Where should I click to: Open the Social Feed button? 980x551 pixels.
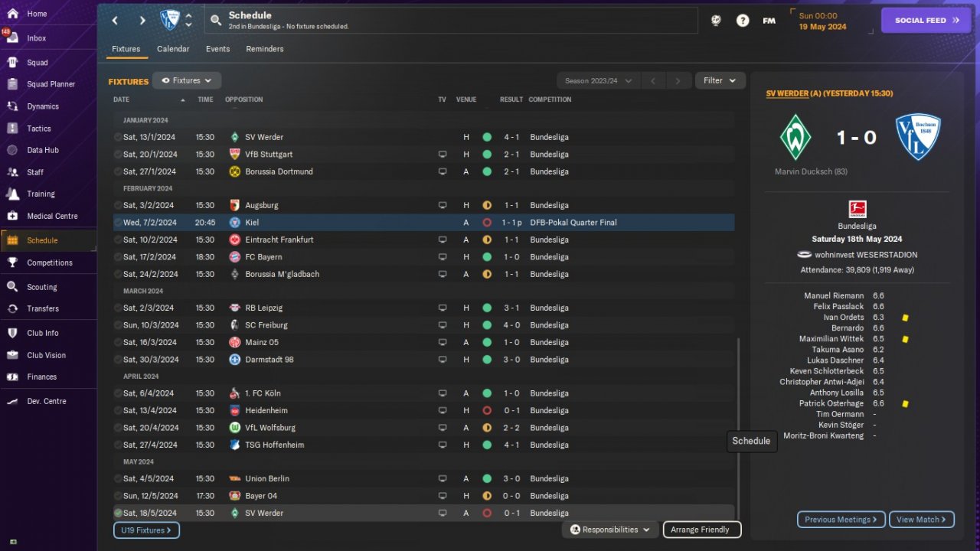click(926, 21)
